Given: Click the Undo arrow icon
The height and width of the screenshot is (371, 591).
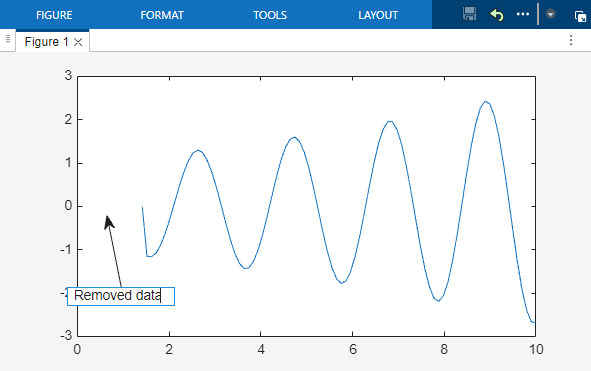Looking at the screenshot, I should (497, 15).
